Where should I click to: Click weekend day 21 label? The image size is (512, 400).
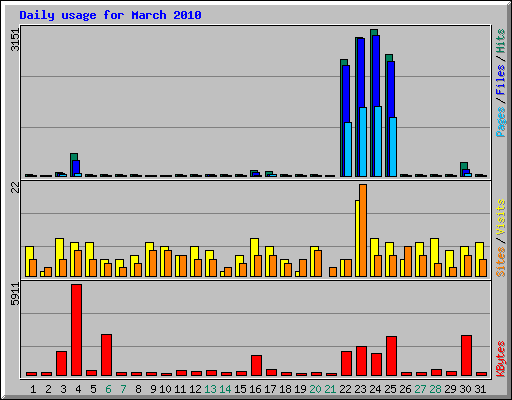[330, 389]
